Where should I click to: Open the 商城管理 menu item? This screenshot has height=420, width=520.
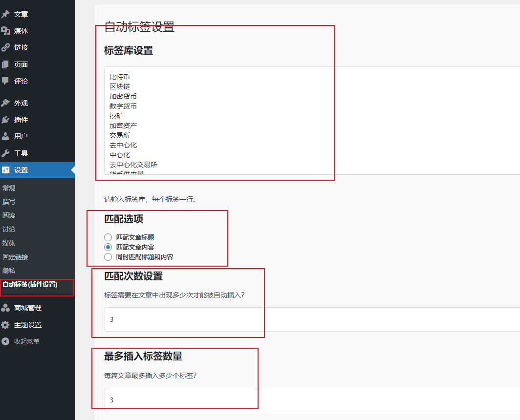pyautogui.click(x=27, y=308)
